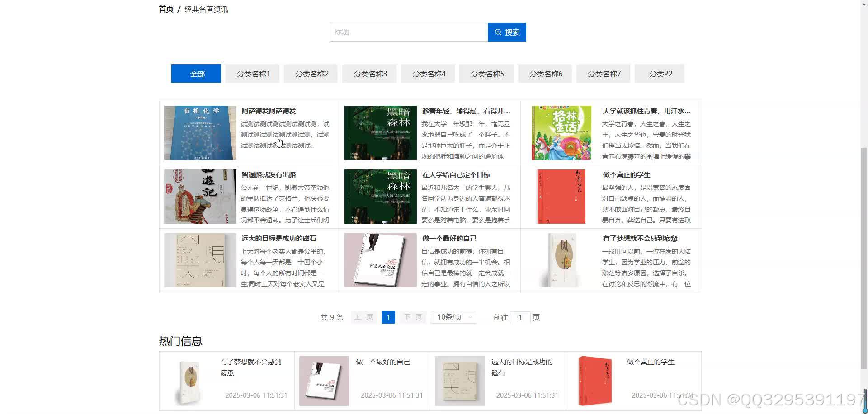The height and width of the screenshot is (414, 868).
Task: Select the 分类名称3 category tab
Action: (x=369, y=73)
